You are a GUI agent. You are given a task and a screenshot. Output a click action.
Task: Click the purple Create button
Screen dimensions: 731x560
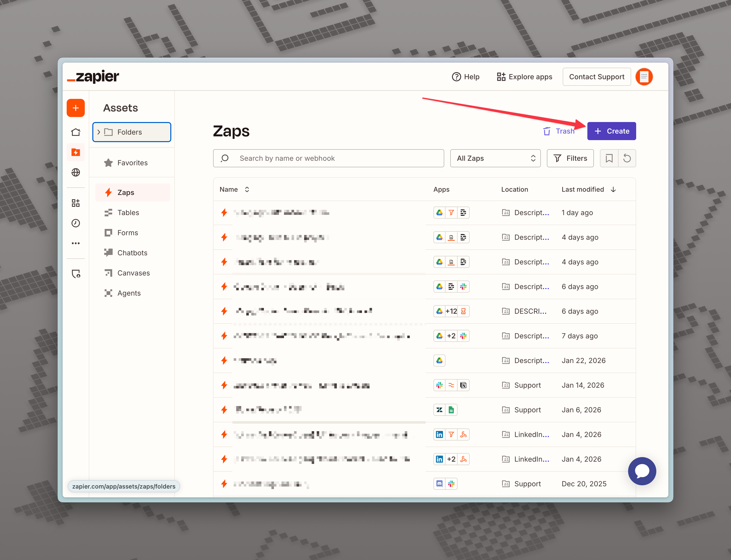pyautogui.click(x=611, y=131)
